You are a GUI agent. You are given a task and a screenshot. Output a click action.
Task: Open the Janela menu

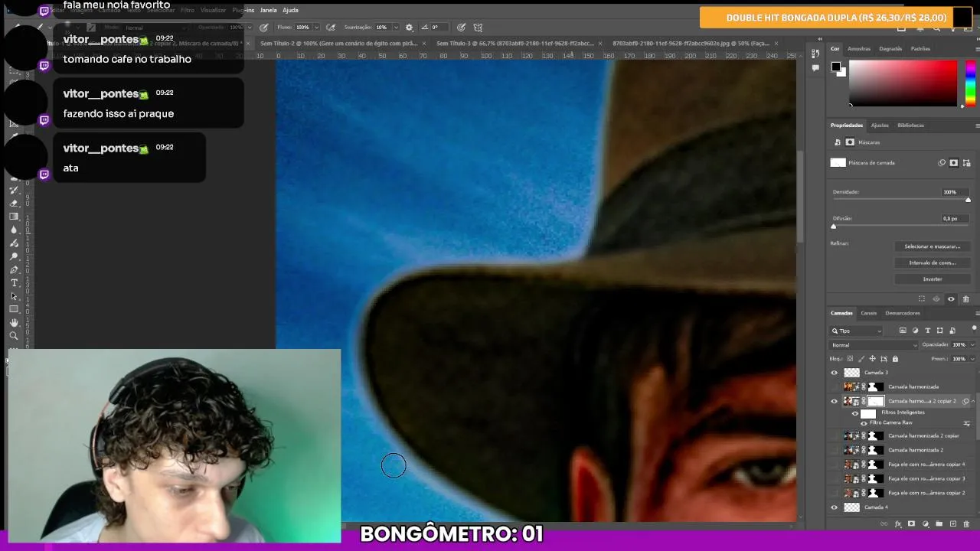tap(268, 11)
